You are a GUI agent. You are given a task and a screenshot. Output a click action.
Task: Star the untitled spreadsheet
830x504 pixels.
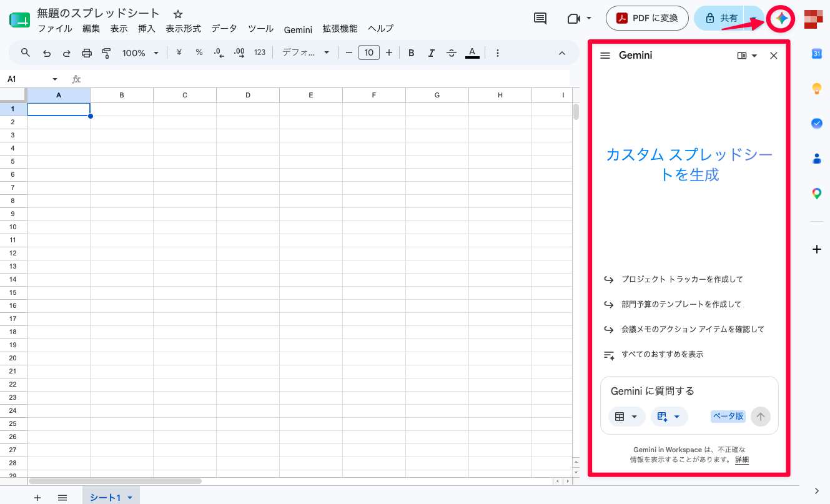[178, 14]
